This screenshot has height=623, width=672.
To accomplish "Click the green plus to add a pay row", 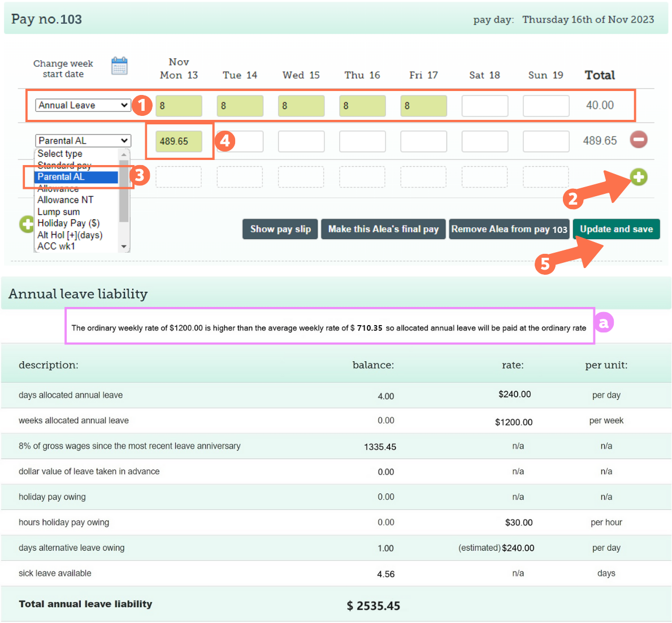I will tap(638, 177).
